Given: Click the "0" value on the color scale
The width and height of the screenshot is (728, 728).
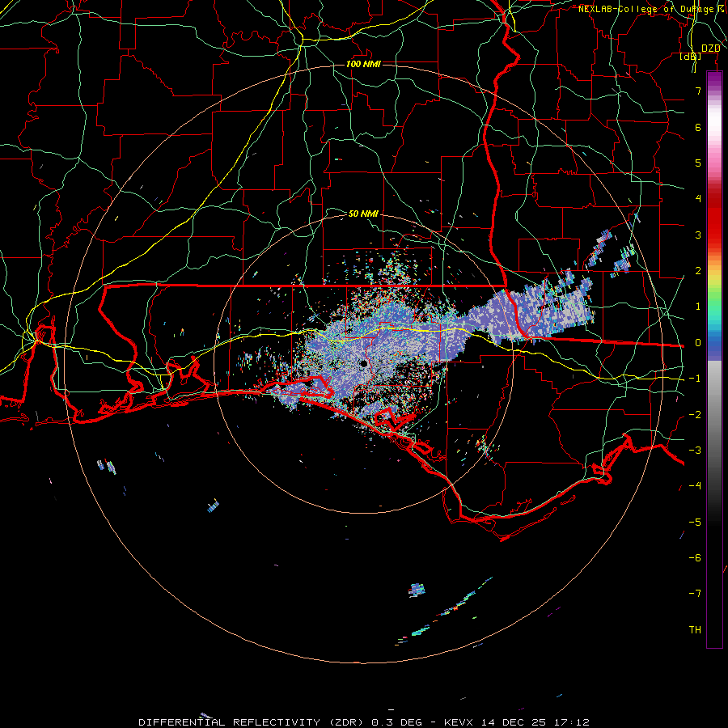Looking at the screenshot, I should 698,343.
